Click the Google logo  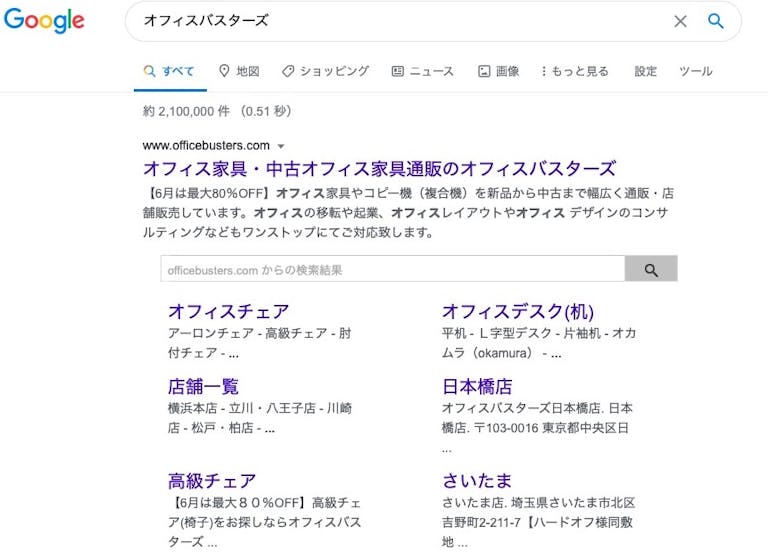click(x=44, y=21)
